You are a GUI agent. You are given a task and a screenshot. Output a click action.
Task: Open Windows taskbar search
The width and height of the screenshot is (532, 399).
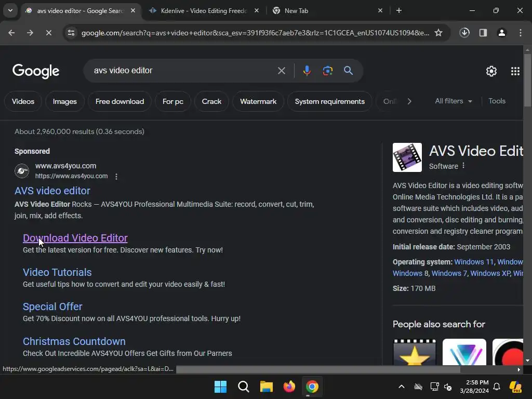[243, 387]
